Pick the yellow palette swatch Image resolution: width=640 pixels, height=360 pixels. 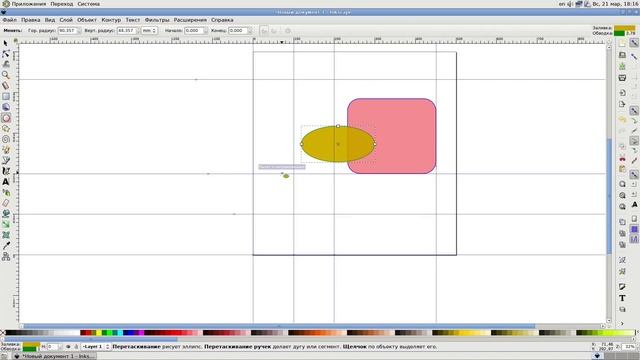(99, 333)
